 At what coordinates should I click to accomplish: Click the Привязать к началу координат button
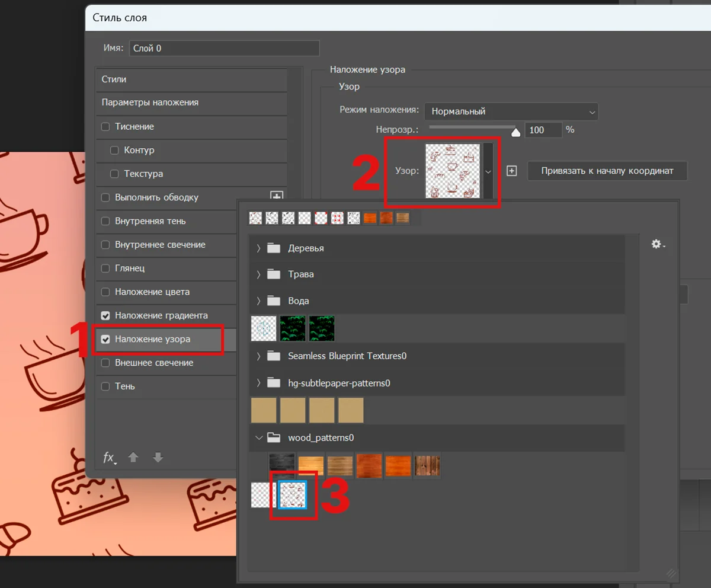pos(607,171)
